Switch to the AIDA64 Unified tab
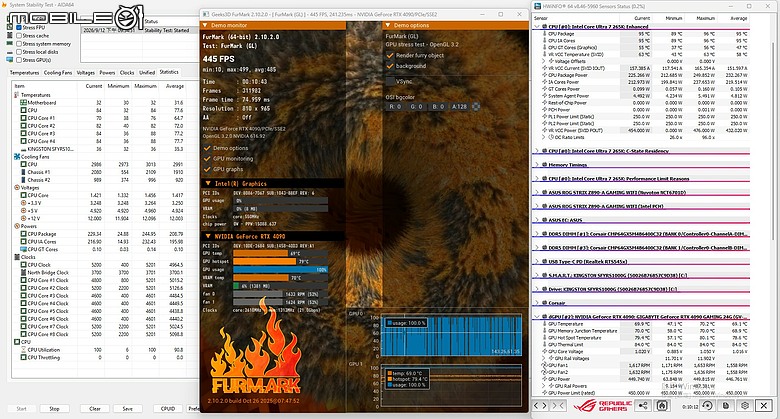Image resolution: width=780 pixels, height=419 pixels. click(x=147, y=73)
